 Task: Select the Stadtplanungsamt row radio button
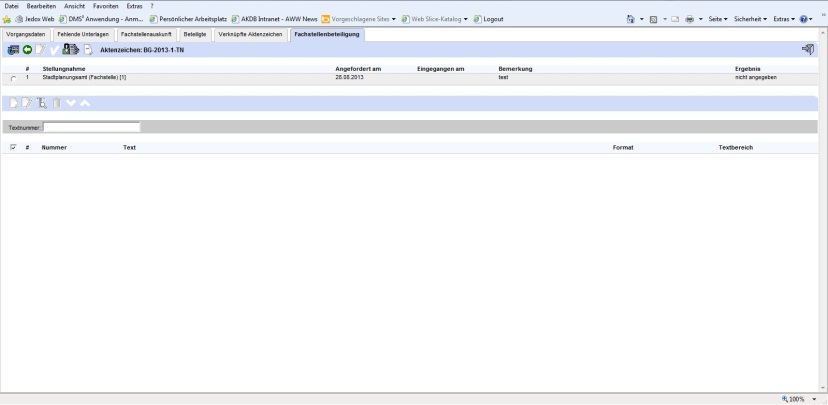[x=13, y=78]
